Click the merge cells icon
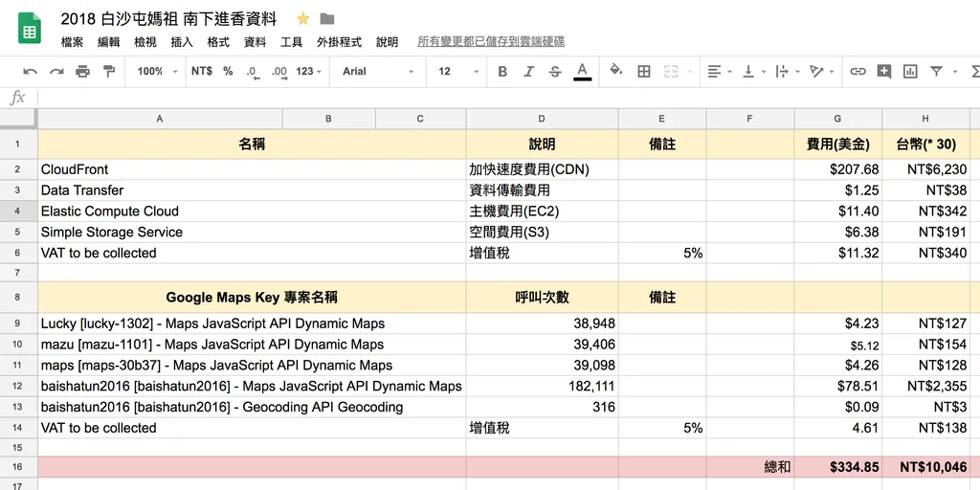 click(x=671, y=71)
